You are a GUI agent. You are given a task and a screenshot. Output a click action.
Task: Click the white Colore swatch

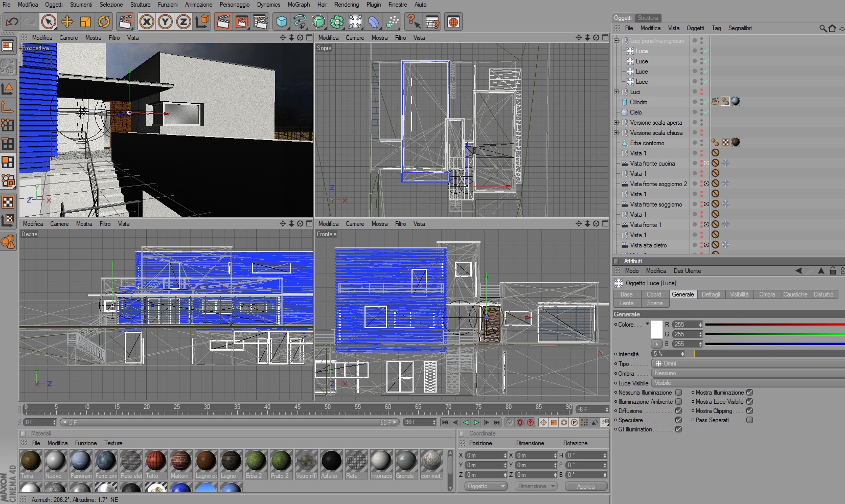click(x=657, y=329)
